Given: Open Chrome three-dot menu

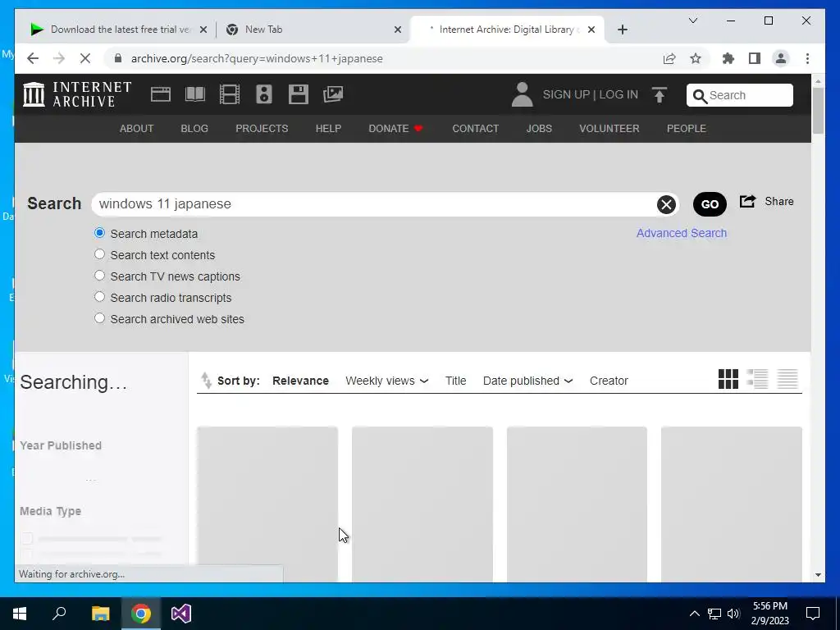Looking at the screenshot, I should point(807,58).
